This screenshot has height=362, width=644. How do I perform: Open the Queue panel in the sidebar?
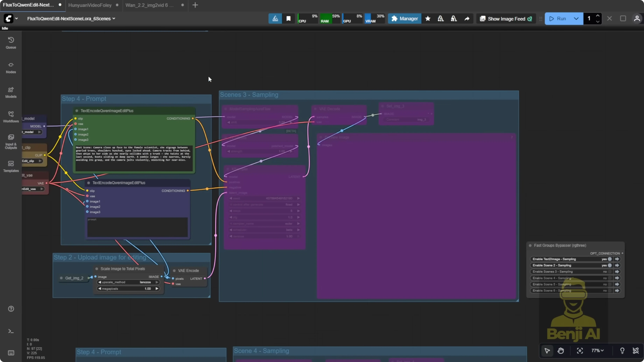[11, 42]
